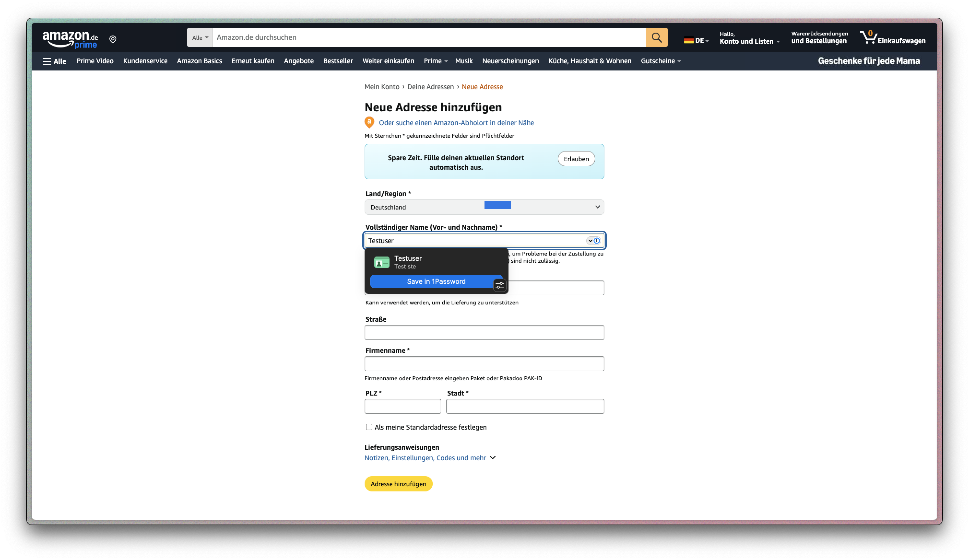The image size is (969, 560).
Task: Open the search category 'Alle' dropdown
Action: 200,38
